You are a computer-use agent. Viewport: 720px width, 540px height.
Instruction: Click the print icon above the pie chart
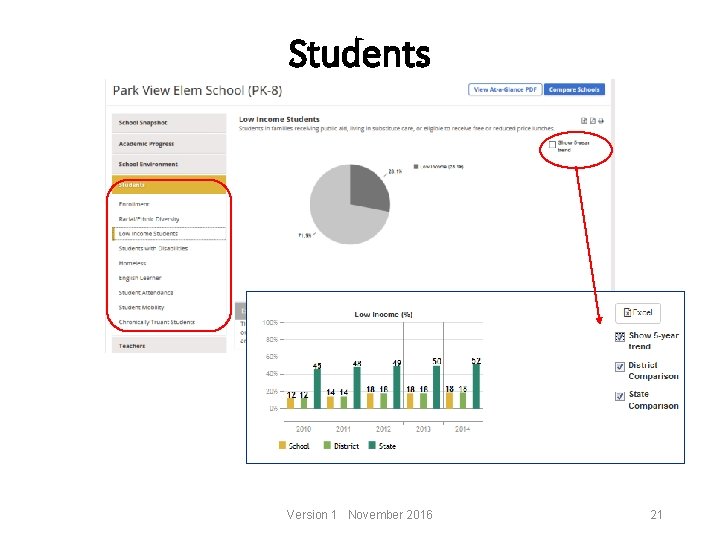[x=601, y=121]
